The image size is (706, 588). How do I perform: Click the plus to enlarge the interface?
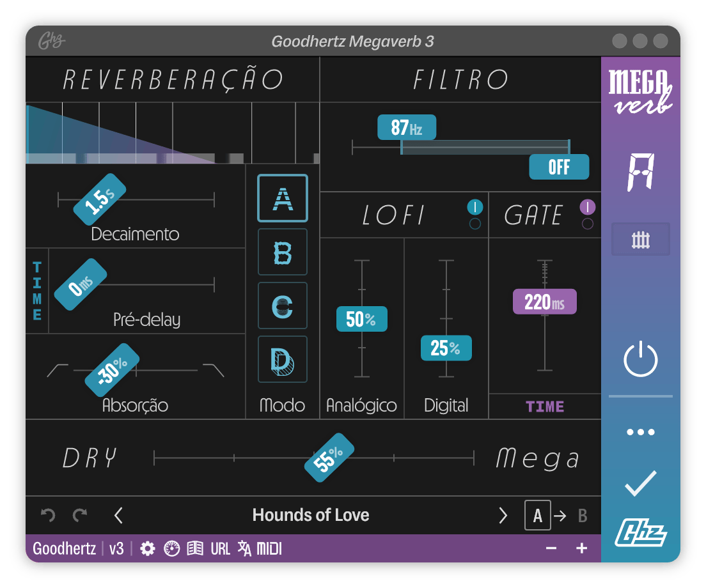581,548
